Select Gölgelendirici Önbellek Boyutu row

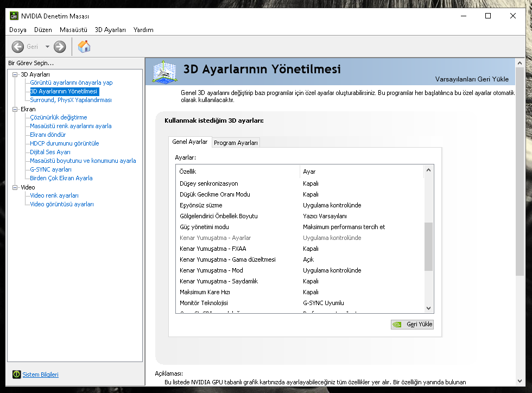tap(300, 216)
